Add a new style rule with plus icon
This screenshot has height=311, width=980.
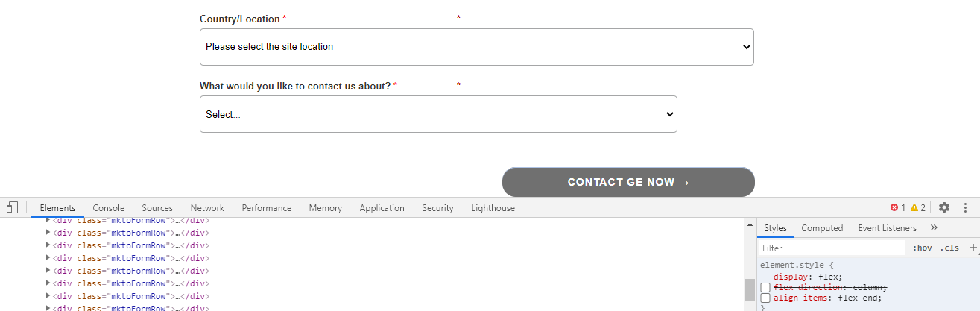click(973, 248)
